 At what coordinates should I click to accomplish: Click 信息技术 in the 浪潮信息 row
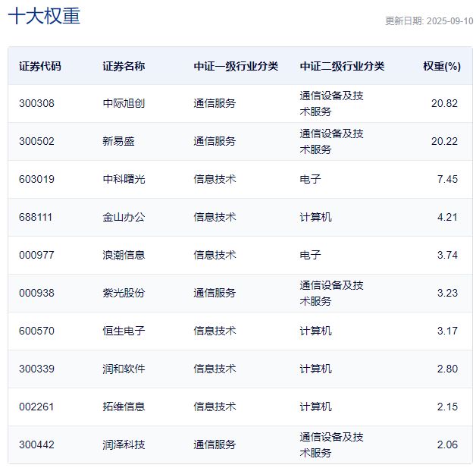coord(215,255)
